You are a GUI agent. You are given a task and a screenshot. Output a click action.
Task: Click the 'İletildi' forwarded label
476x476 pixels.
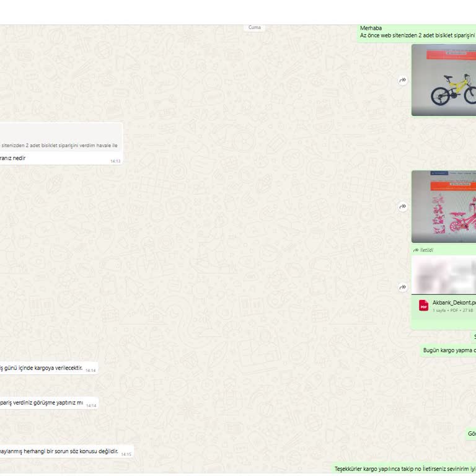(x=423, y=250)
